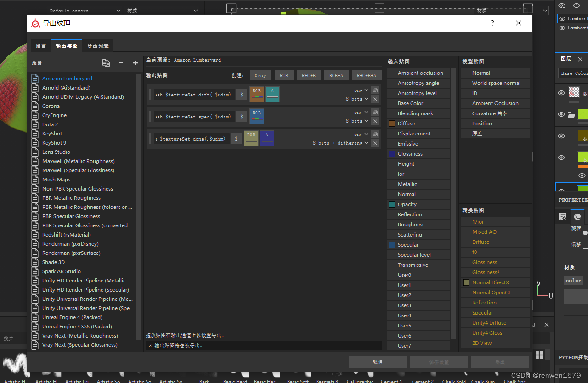Switch to the 设置 tab

point(41,46)
